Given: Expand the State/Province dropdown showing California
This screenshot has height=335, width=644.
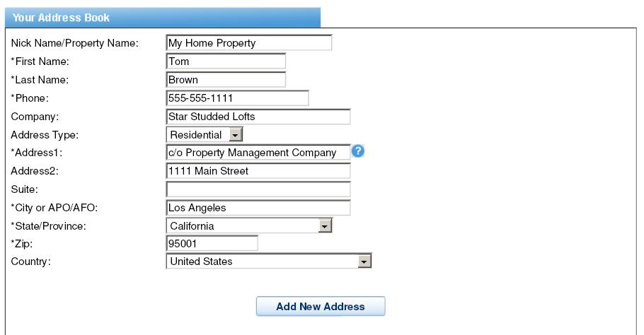Looking at the screenshot, I should pos(249,226).
